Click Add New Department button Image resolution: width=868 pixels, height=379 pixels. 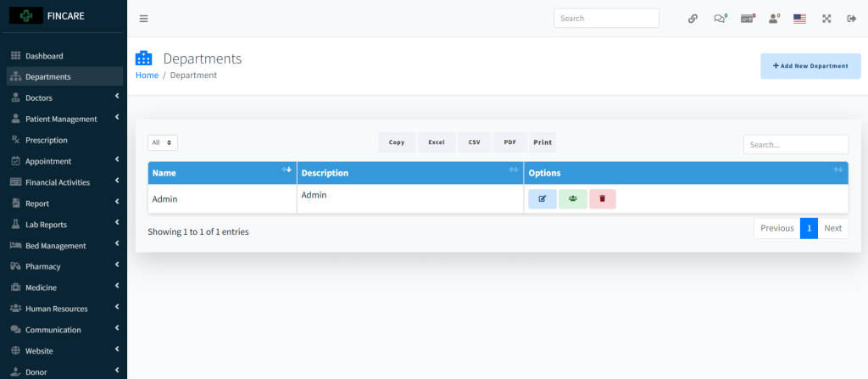tap(810, 66)
